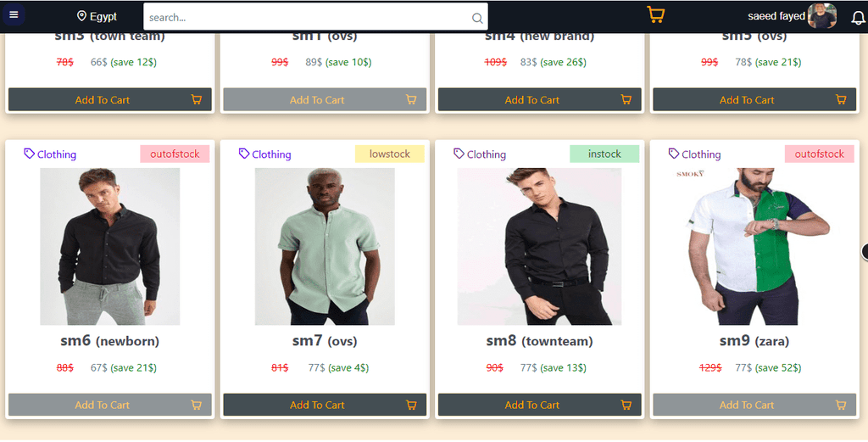Add sm8 (townteam) to cart

[540, 405]
